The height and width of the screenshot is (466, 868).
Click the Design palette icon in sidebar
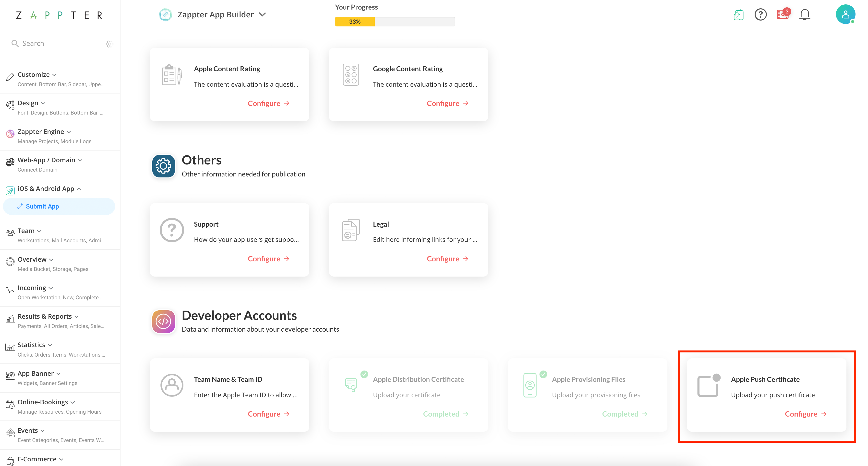pyautogui.click(x=10, y=105)
